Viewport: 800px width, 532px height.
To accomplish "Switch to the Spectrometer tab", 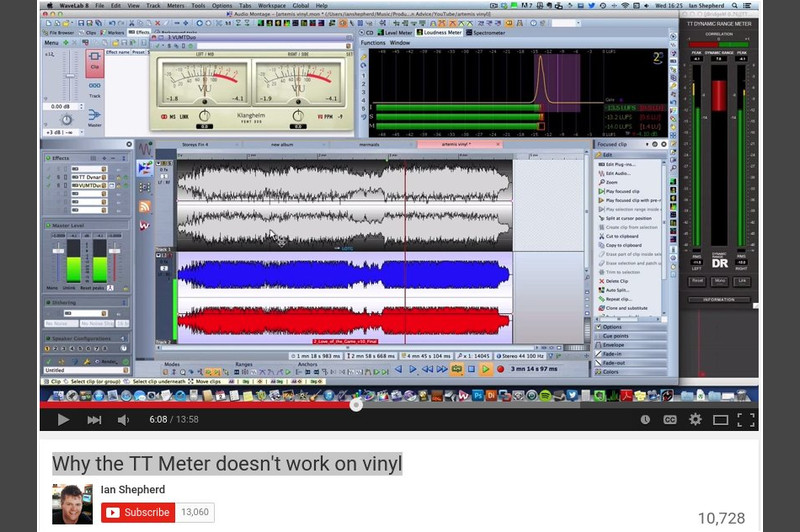I will pyautogui.click(x=485, y=33).
